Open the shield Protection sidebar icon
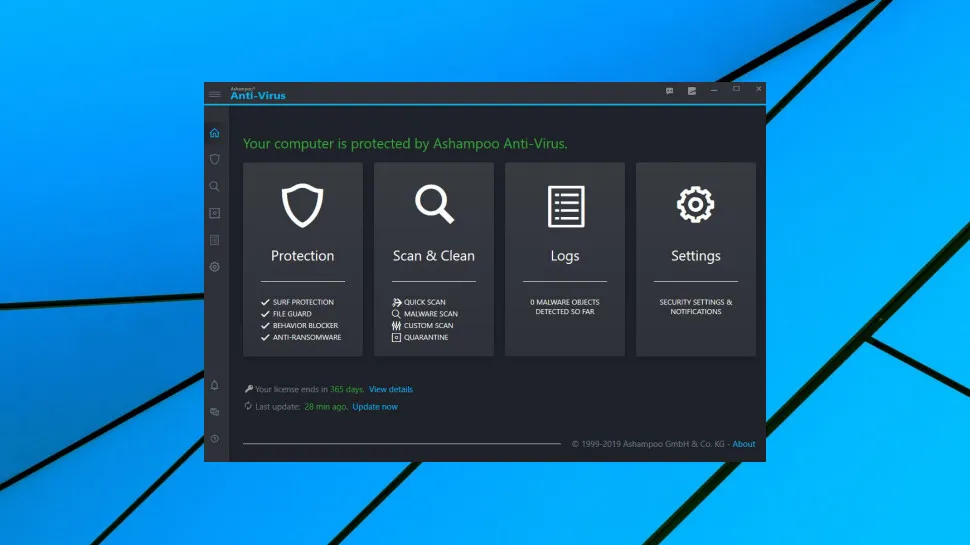This screenshot has width=970, height=545. pyautogui.click(x=215, y=160)
